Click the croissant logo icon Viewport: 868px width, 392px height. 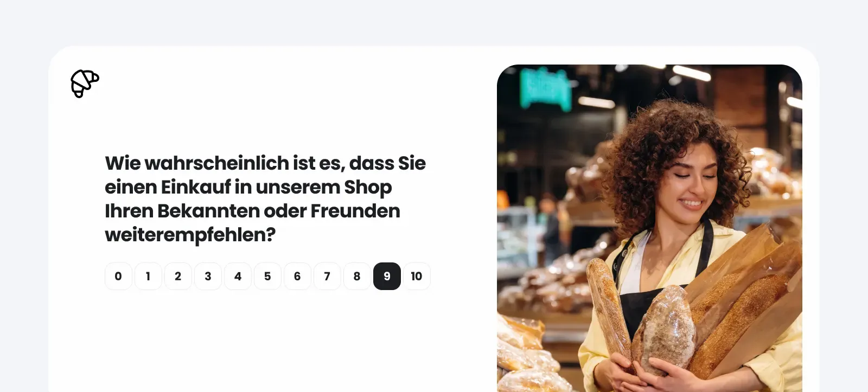coord(85,83)
